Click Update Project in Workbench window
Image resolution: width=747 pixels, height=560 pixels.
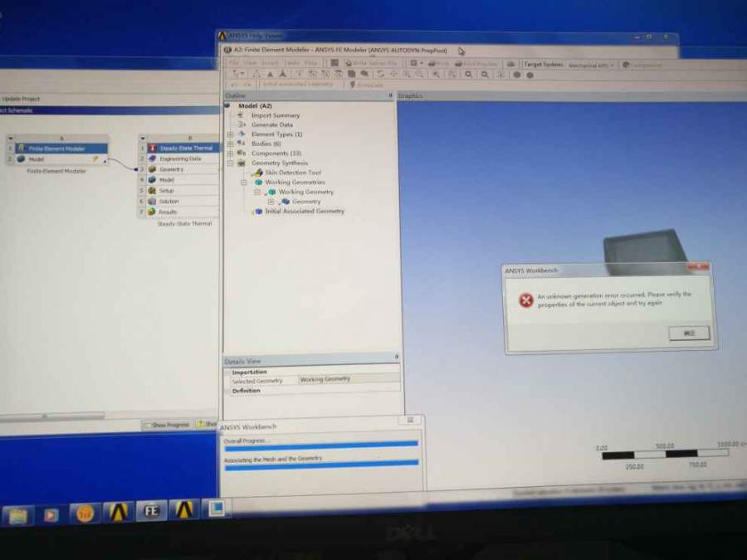coord(21,99)
